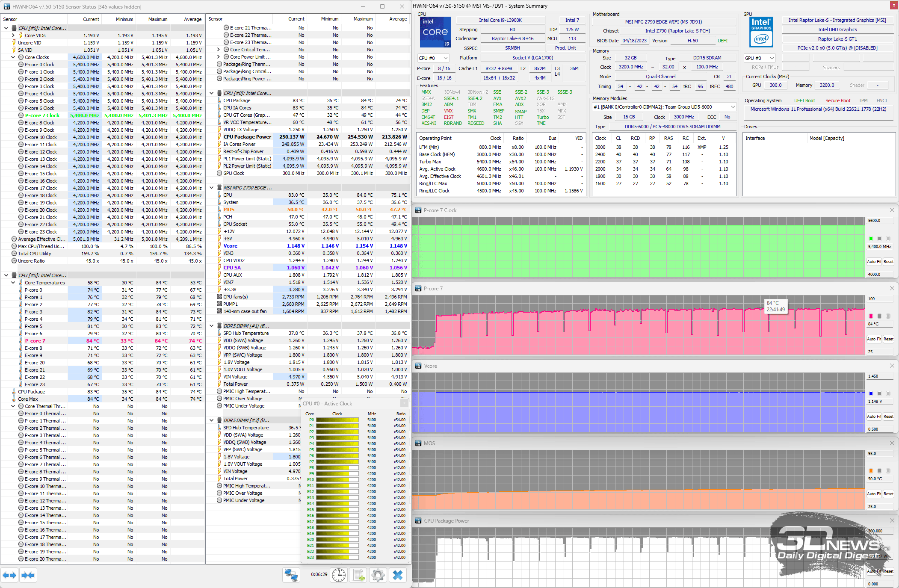Viewport: 899px width, 588px height.
Task: Select the CPU Package Power row
Action: click(x=309, y=137)
